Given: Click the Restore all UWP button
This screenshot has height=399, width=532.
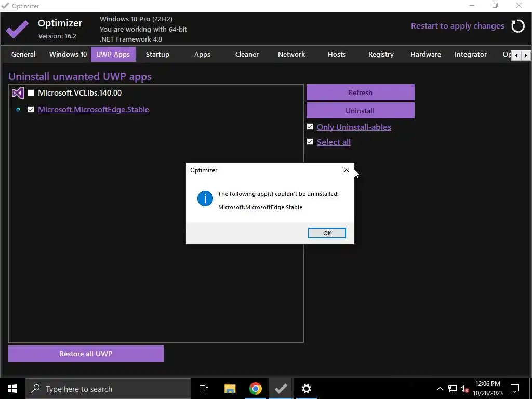Looking at the screenshot, I should tap(86, 353).
